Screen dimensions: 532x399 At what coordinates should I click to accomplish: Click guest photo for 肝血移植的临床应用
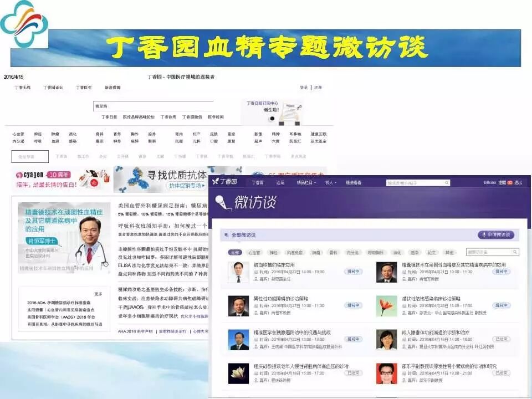click(238, 272)
